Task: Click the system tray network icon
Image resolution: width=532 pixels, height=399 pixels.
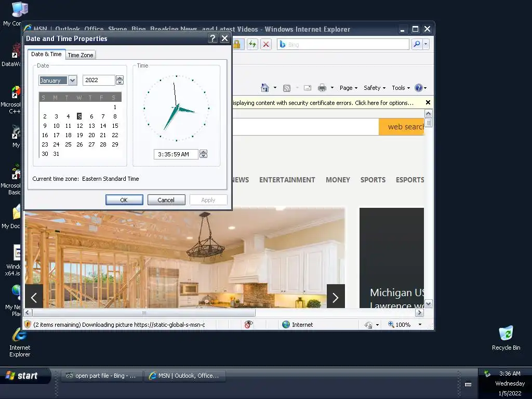Action: pyautogui.click(x=487, y=374)
